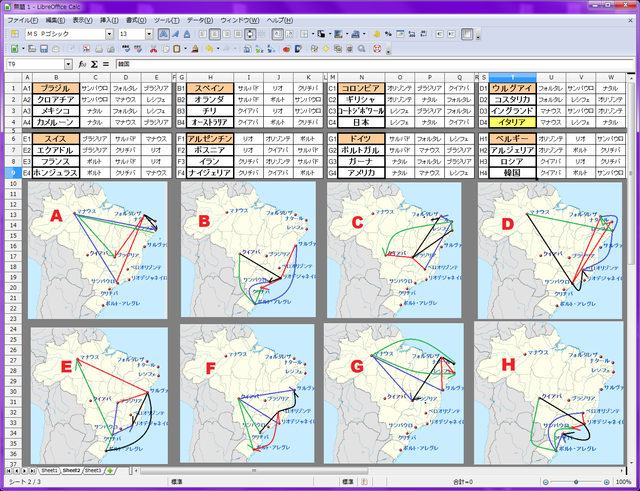Decrease indent icon
This screenshot has height=491, width=640.
(x=440, y=34)
